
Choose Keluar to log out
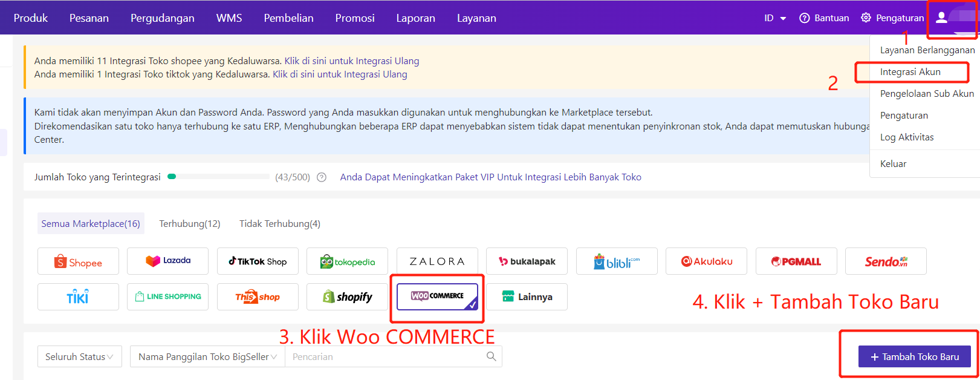tap(894, 164)
